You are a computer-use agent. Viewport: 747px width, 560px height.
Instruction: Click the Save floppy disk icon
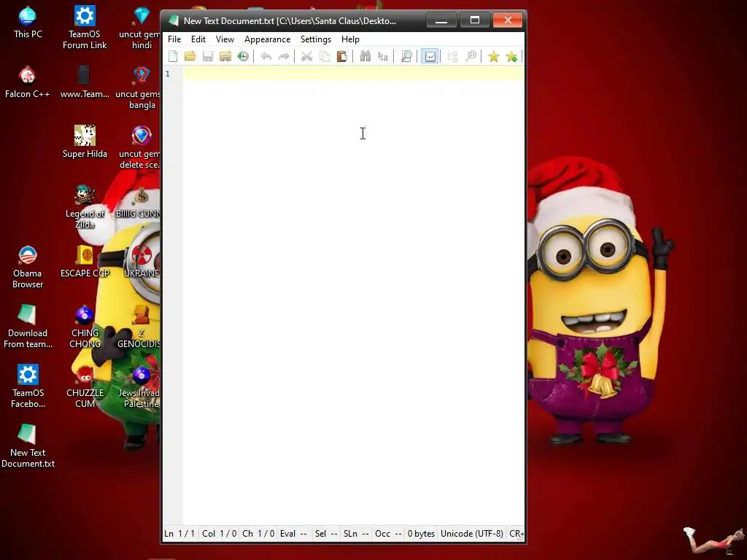208,56
